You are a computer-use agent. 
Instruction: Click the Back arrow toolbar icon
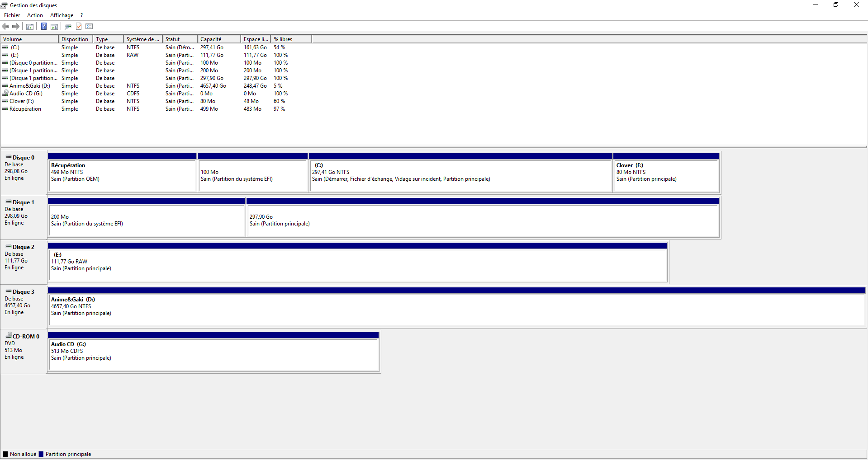(6, 26)
